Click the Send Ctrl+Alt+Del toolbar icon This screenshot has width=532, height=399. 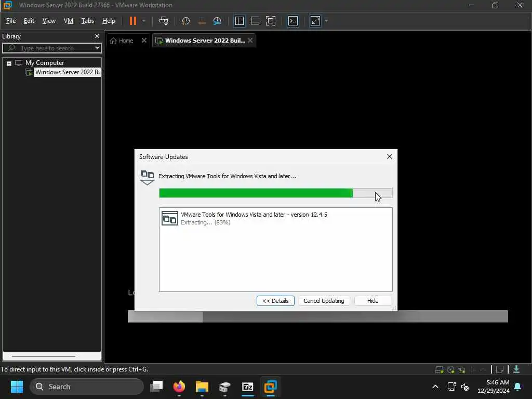(164, 21)
